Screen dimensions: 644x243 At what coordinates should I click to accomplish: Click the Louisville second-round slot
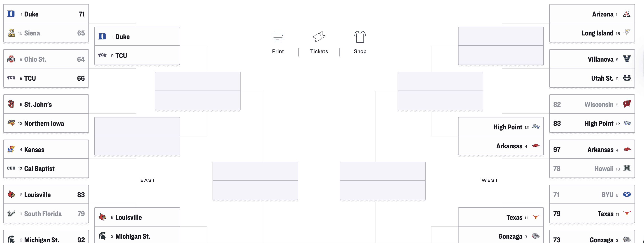click(x=137, y=217)
